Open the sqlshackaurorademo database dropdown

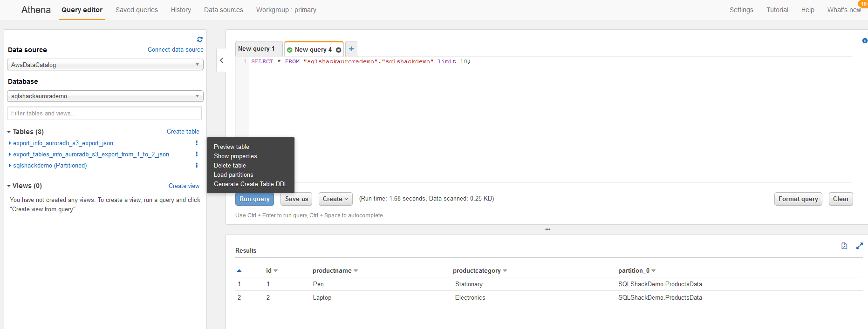tap(105, 96)
